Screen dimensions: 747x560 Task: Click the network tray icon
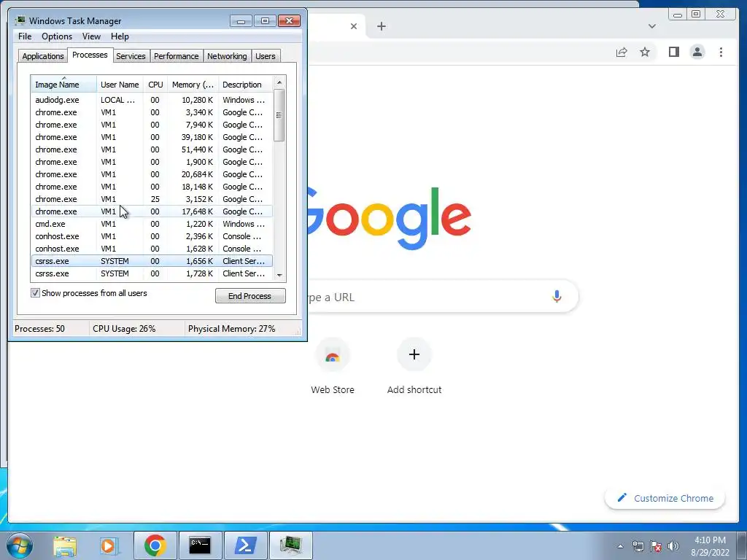click(638, 546)
